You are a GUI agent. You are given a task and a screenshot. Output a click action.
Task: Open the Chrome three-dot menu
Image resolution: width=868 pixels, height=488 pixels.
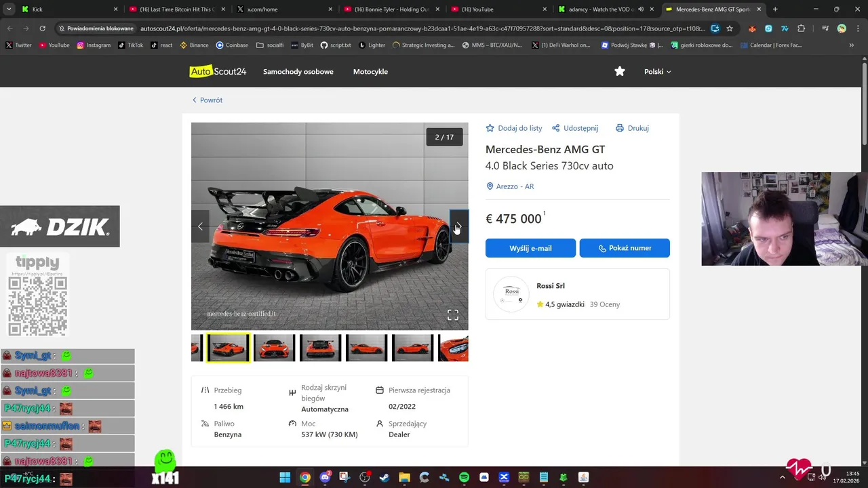click(857, 28)
